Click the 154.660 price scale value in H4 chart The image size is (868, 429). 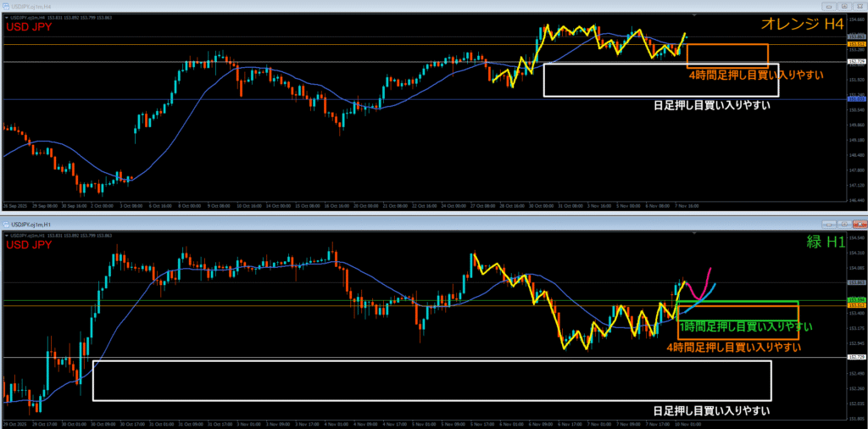(x=857, y=19)
